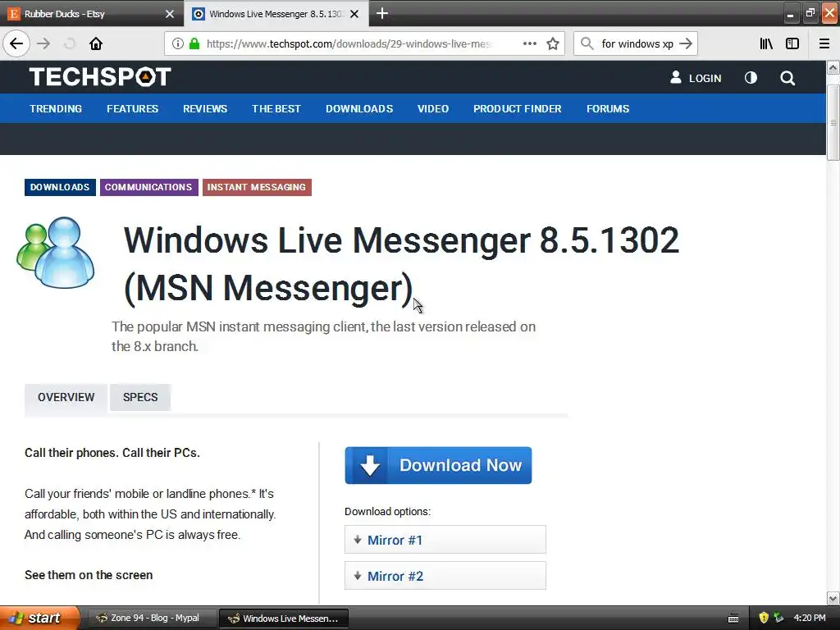Viewport: 840px width, 630px height.
Task: Open the FORUMS menu item
Action: click(608, 109)
